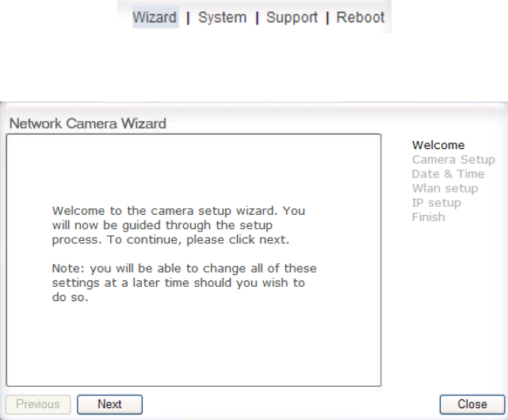The image size is (508, 420).
Task: Select the Finish step label
Action: click(x=428, y=217)
